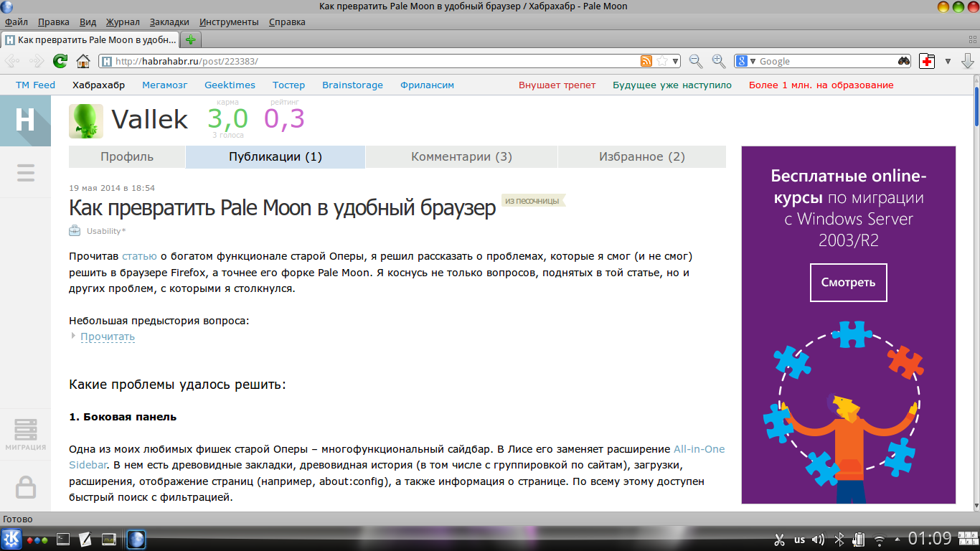Screen dimensions: 980x551
Task: Switch to the 'Комментарии (3)' tab
Action: (x=461, y=156)
